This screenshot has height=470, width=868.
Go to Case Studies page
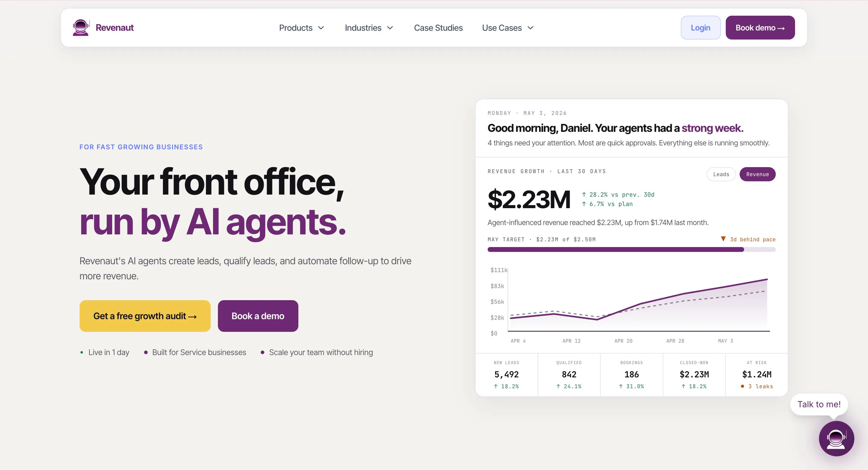click(438, 28)
